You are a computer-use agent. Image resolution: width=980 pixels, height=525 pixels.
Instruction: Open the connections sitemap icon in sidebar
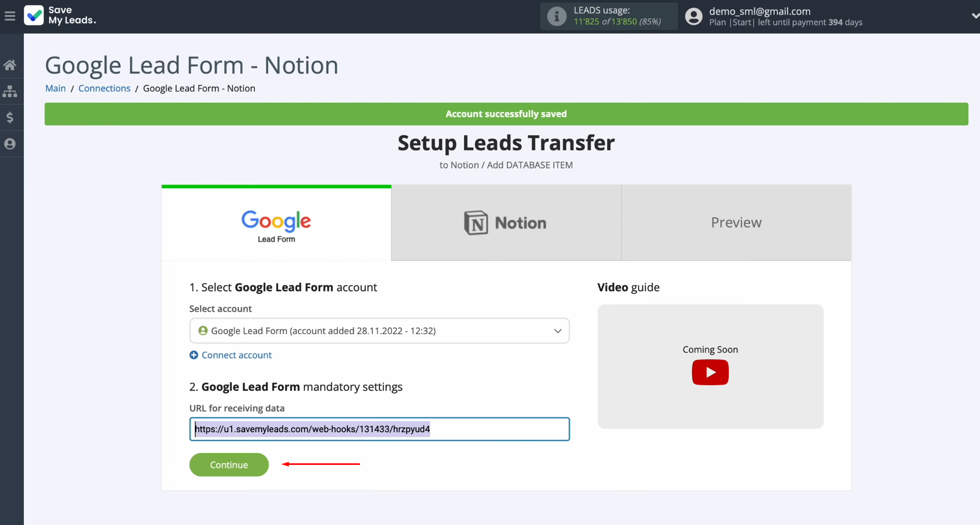10,92
